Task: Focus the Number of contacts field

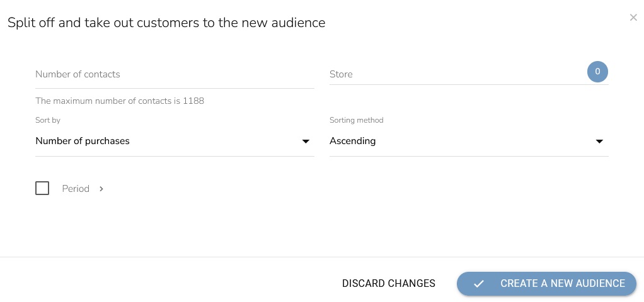Action: pos(174,74)
